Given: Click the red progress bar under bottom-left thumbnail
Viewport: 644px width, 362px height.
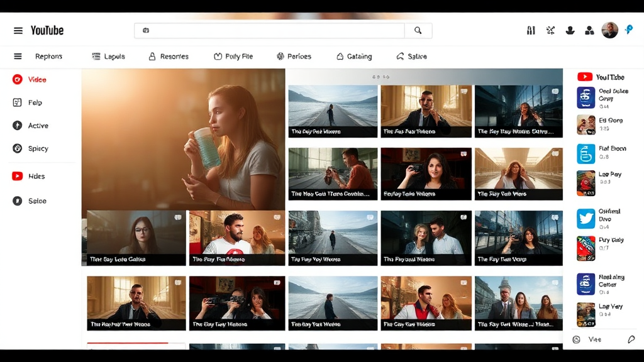Looking at the screenshot, I should point(128,343).
